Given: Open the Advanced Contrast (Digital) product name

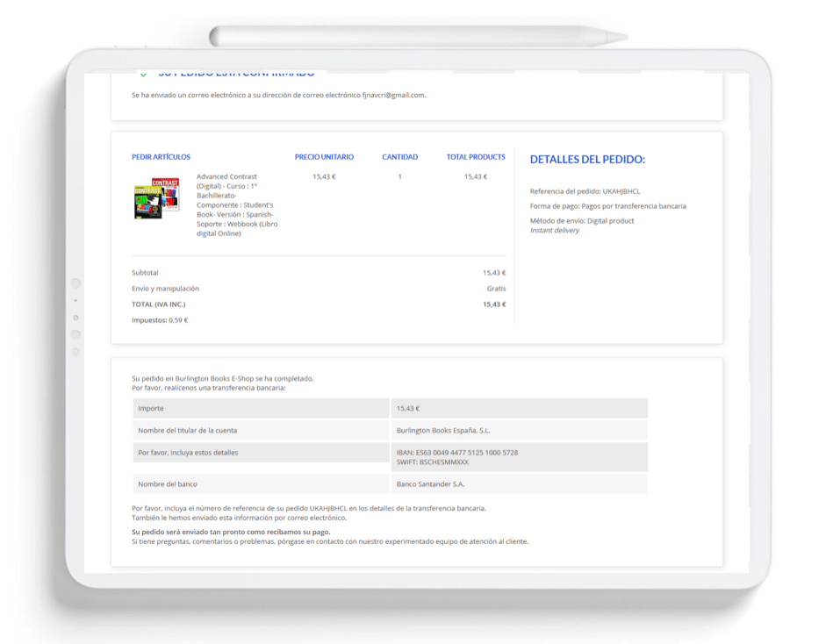Looking at the screenshot, I should tap(236, 205).
